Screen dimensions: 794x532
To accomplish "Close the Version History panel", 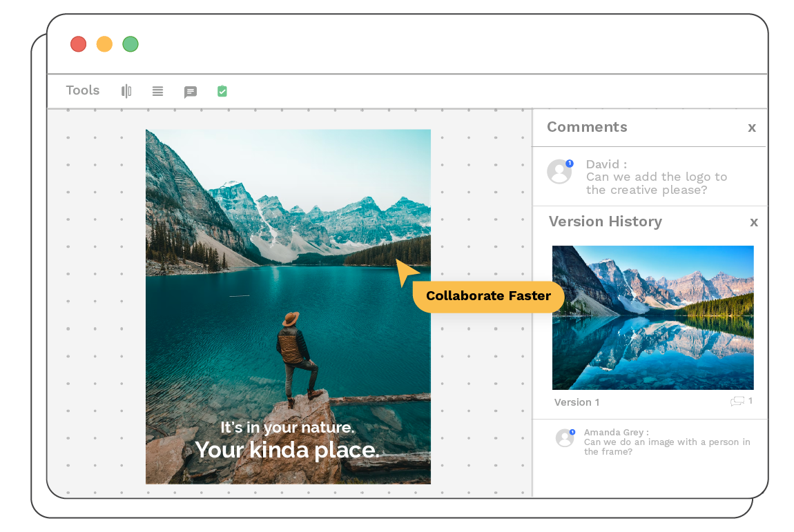I will pyautogui.click(x=754, y=222).
